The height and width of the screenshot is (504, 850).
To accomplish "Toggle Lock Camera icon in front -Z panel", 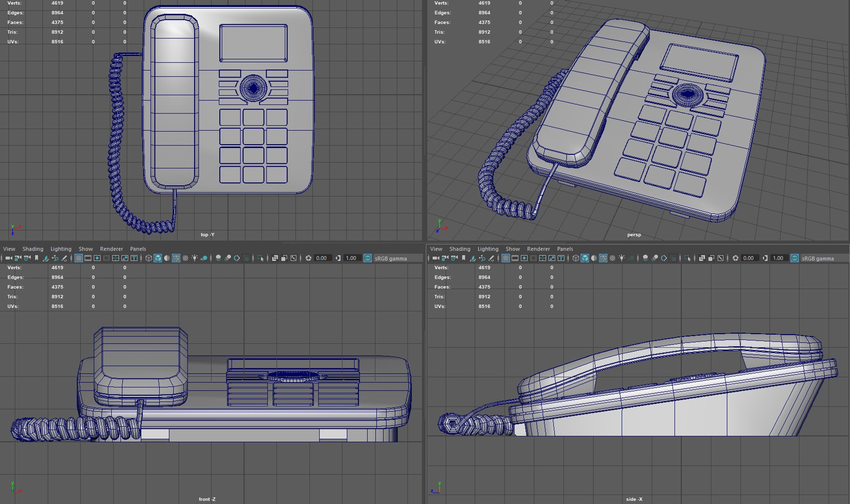I will click(x=18, y=258).
